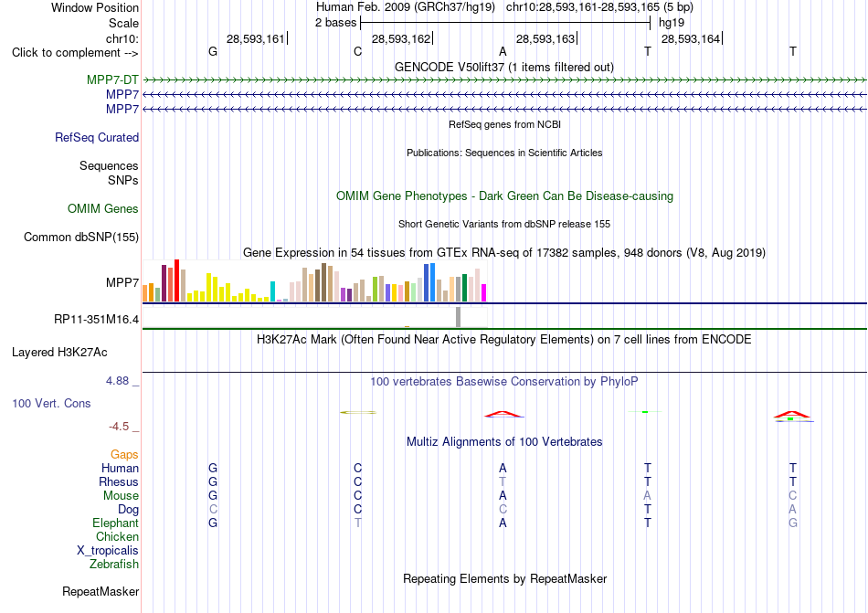868x613 pixels.
Task: Select the OMIM Genes track label
Action: (x=103, y=208)
